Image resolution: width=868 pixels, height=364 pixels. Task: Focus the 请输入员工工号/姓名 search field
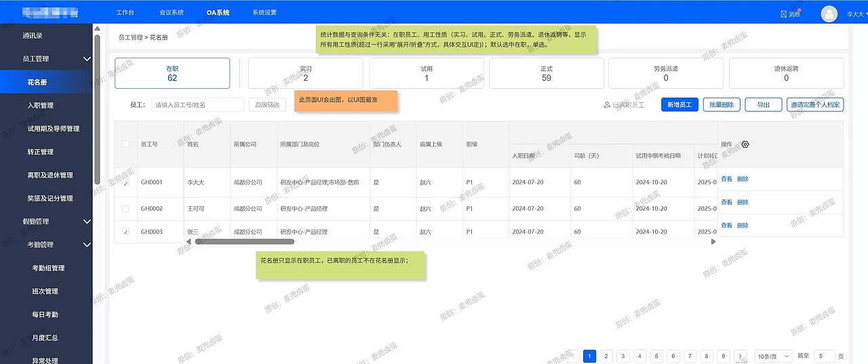(197, 105)
